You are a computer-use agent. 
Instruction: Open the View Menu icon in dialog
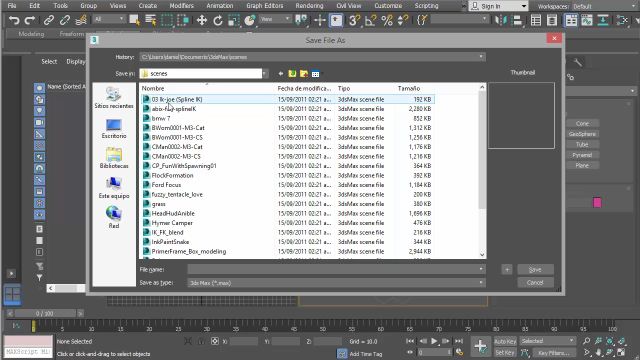click(316, 73)
